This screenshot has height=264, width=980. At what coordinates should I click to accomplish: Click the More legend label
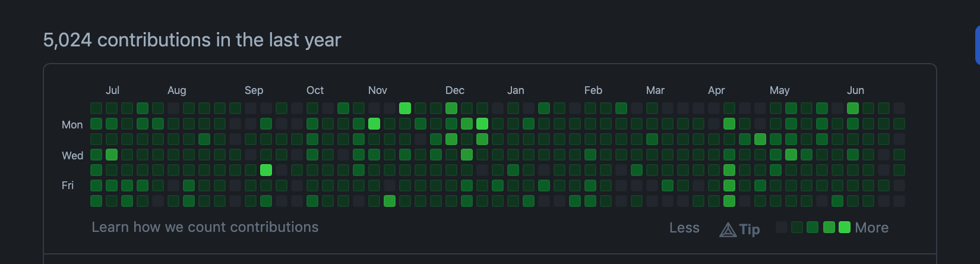871,228
